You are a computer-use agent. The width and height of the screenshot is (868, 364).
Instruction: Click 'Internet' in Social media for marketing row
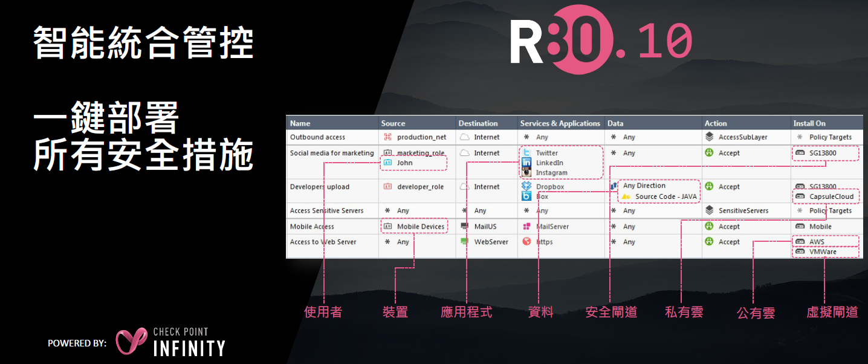coord(487,153)
